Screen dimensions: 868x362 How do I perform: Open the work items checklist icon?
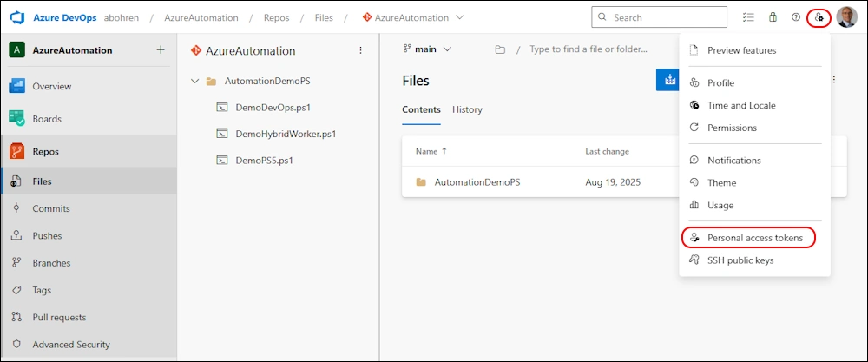tap(749, 17)
